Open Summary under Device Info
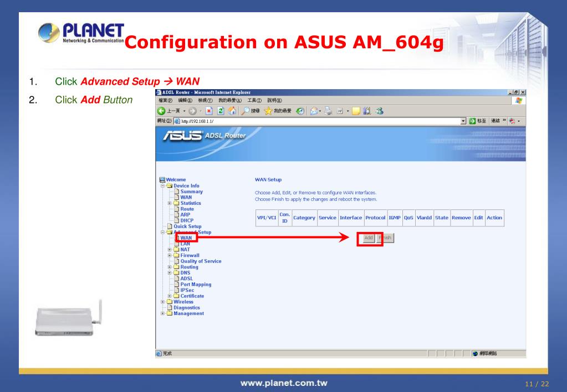This screenshot has height=392, width=567. click(x=192, y=192)
